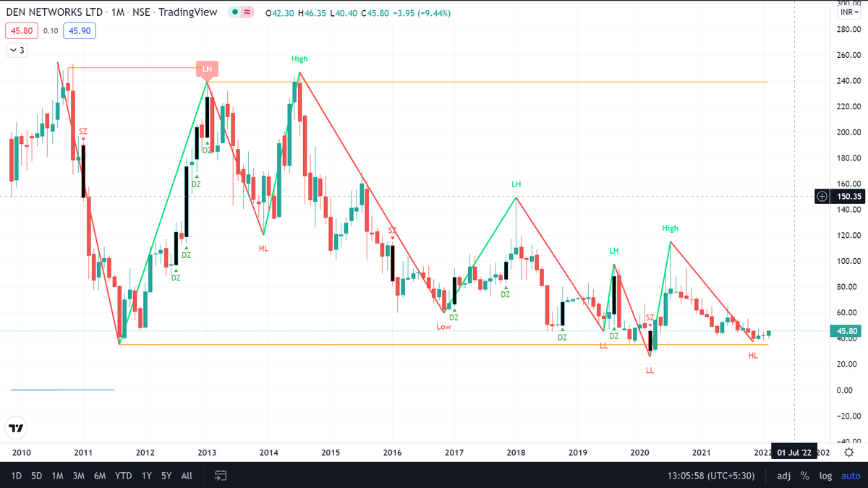The height and width of the screenshot is (488, 868).
Task: Click the 01 Jul '22 date label
Action: 793,453
